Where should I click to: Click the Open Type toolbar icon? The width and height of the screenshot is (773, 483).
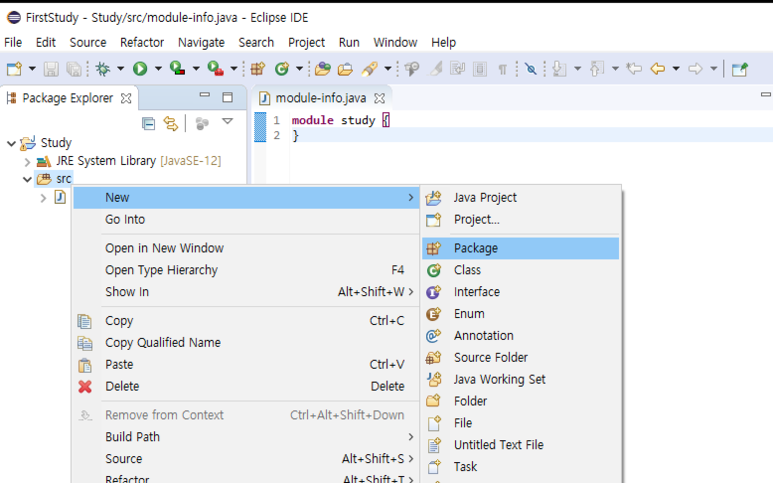coord(323,69)
